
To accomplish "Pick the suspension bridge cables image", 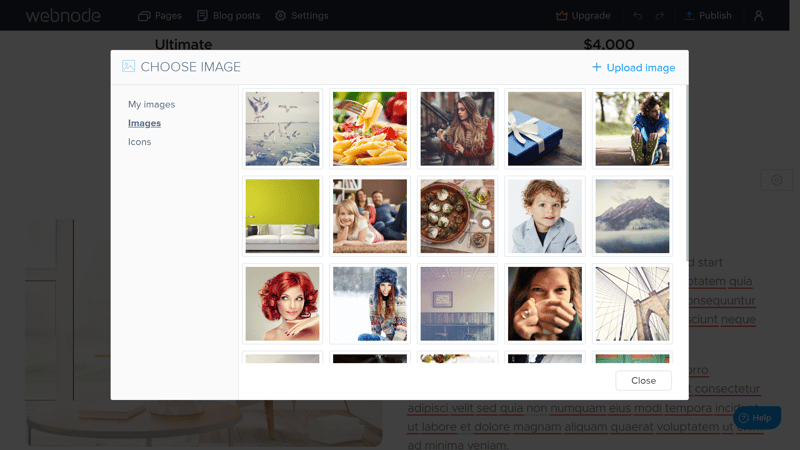I will 632,304.
